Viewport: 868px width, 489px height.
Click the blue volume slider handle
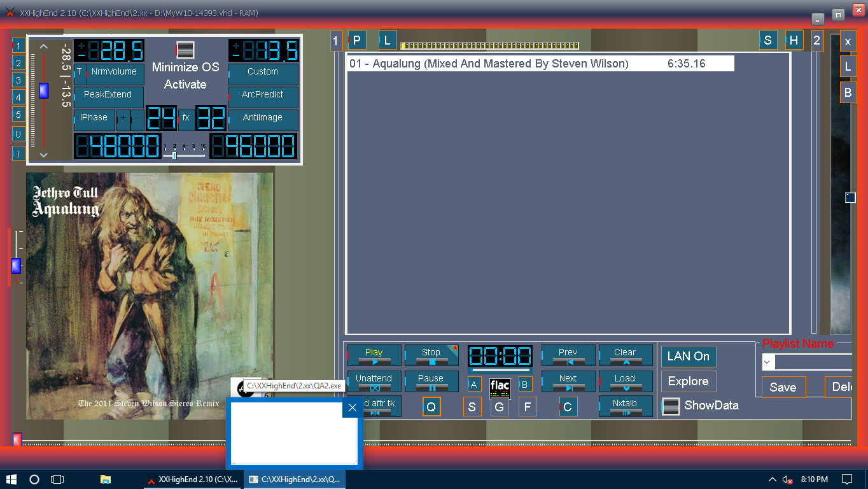pos(43,90)
